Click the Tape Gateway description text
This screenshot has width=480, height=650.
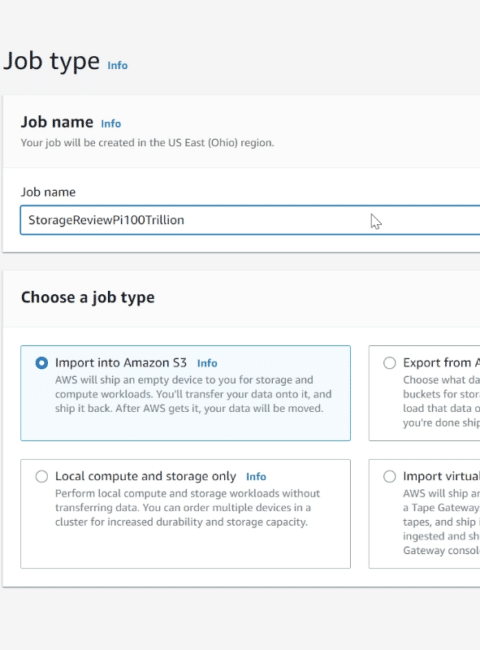point(441,522)
